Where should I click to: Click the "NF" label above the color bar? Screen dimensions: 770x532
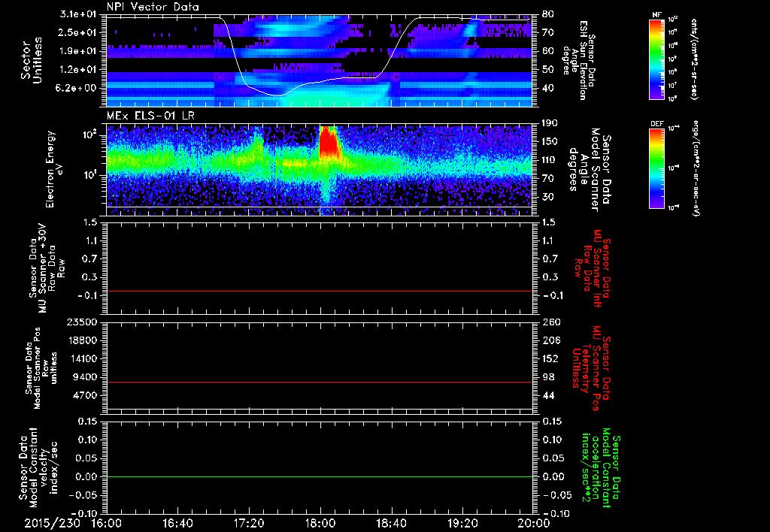pyautogui.click(x=657, y=15)
